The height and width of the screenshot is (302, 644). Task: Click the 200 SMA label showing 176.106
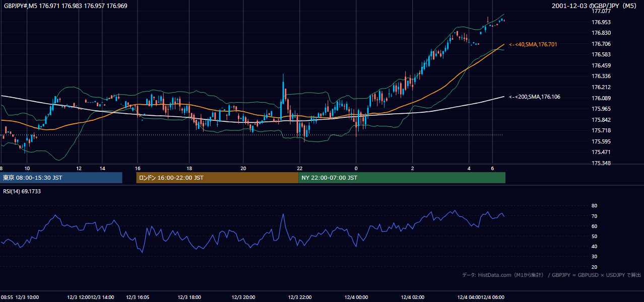[535, 97]
